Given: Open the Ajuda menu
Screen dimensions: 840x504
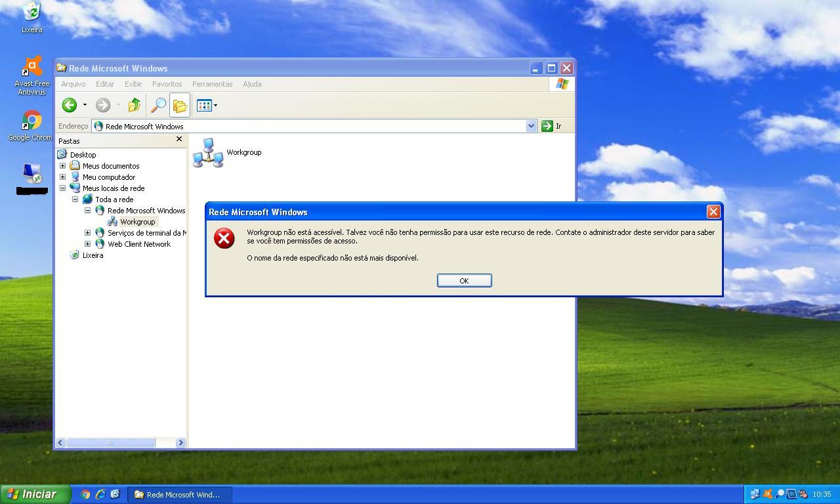Looking at the screenshot, I should [x=252, y=84].
